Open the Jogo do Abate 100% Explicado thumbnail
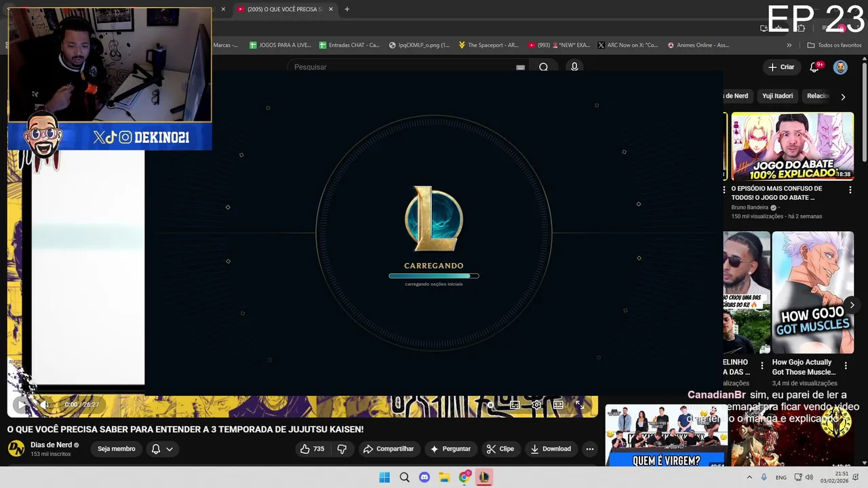 coord(792,146)
